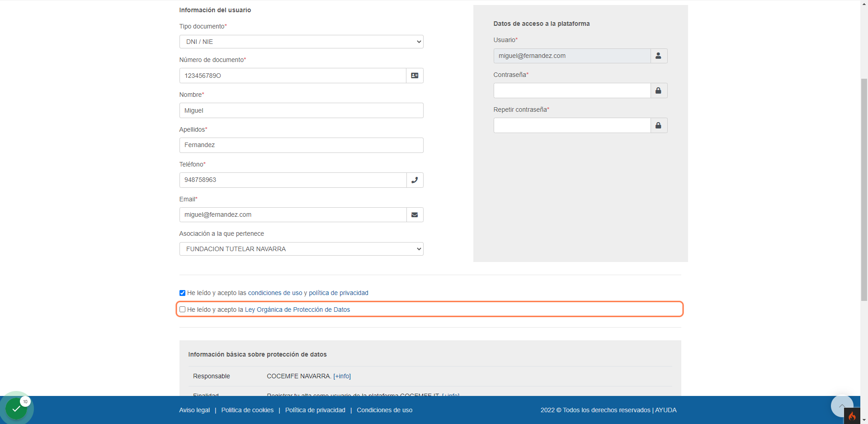Screen dimensions: 868x424
Task: Click the flame icon in bottom corner
Action: point(852,416)
